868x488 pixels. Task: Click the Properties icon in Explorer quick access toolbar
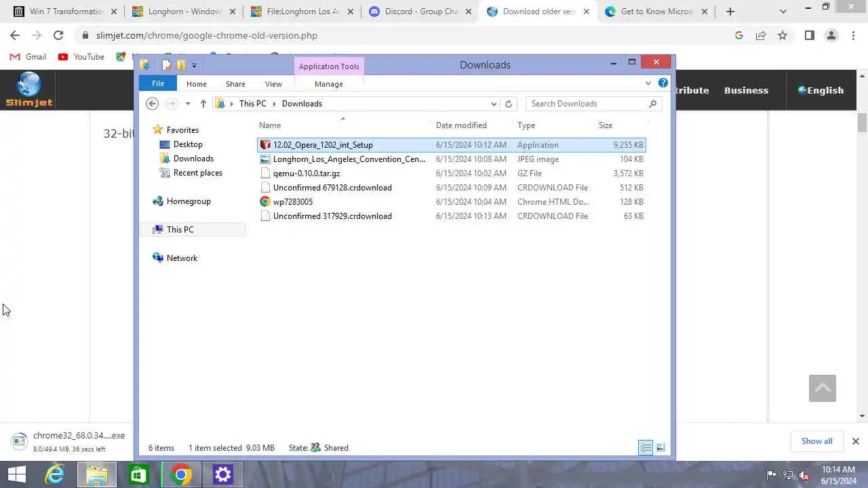(167, 65)
